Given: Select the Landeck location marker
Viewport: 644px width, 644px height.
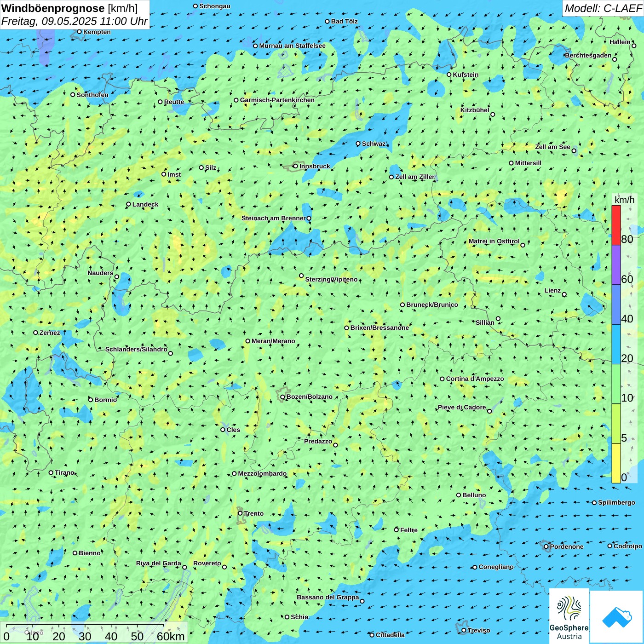Looking at the screenshot, I should 129,204.
